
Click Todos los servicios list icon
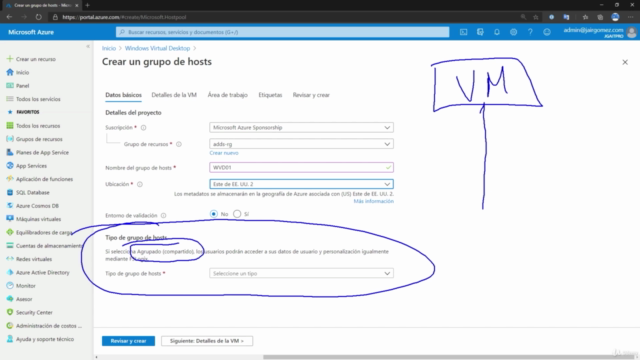pyautogui.click(x=10, y=99)
